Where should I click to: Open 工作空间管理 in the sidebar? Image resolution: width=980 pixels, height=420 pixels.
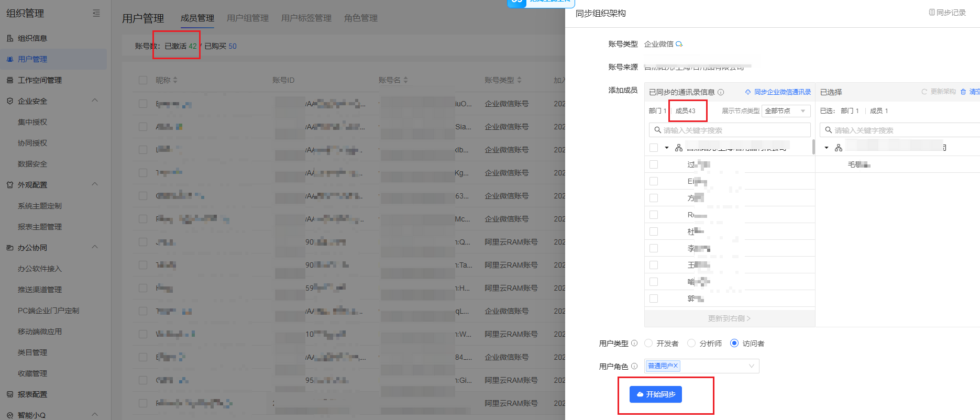tap(40, 80)
